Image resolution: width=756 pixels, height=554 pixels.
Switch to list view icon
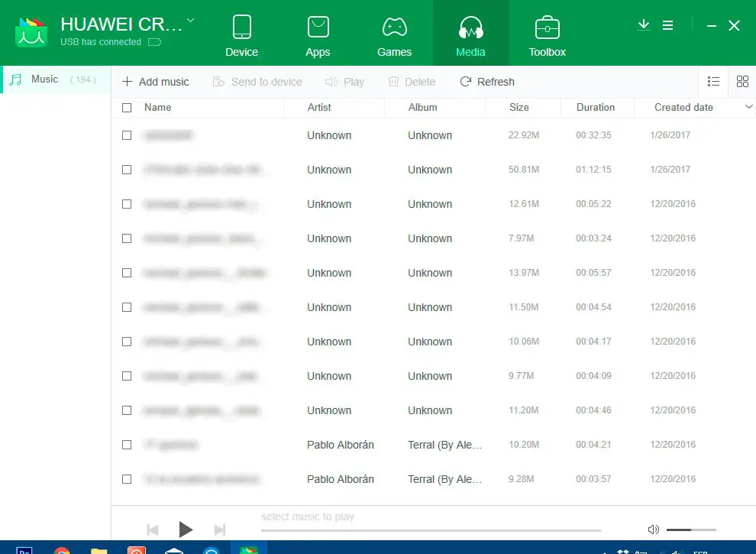[713, 82]
